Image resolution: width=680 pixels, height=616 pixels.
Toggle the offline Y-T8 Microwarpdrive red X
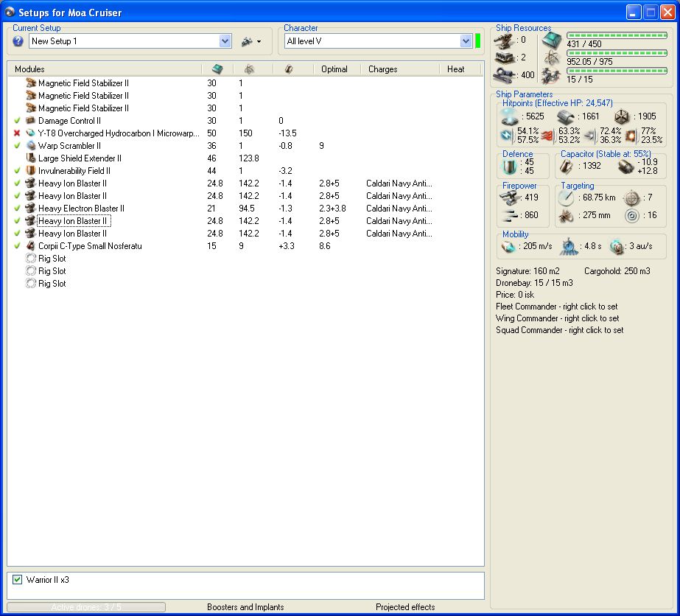coord(17,133)
